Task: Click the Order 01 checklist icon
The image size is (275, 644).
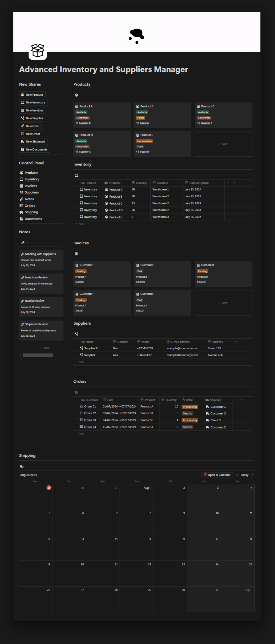Action: point(81,406)
